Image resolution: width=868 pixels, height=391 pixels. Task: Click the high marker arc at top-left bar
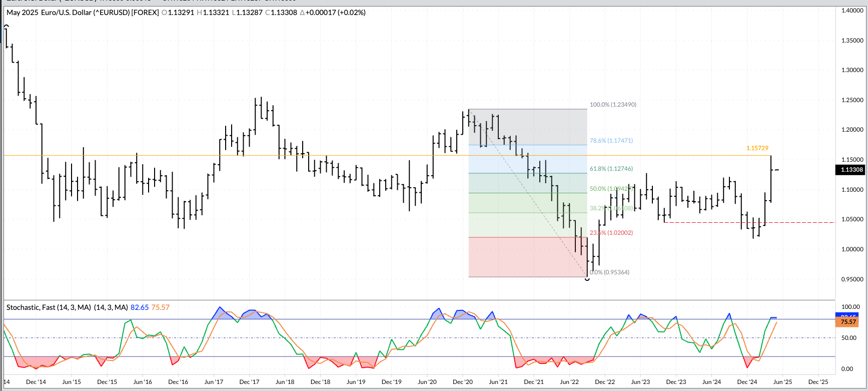(7, 26)
